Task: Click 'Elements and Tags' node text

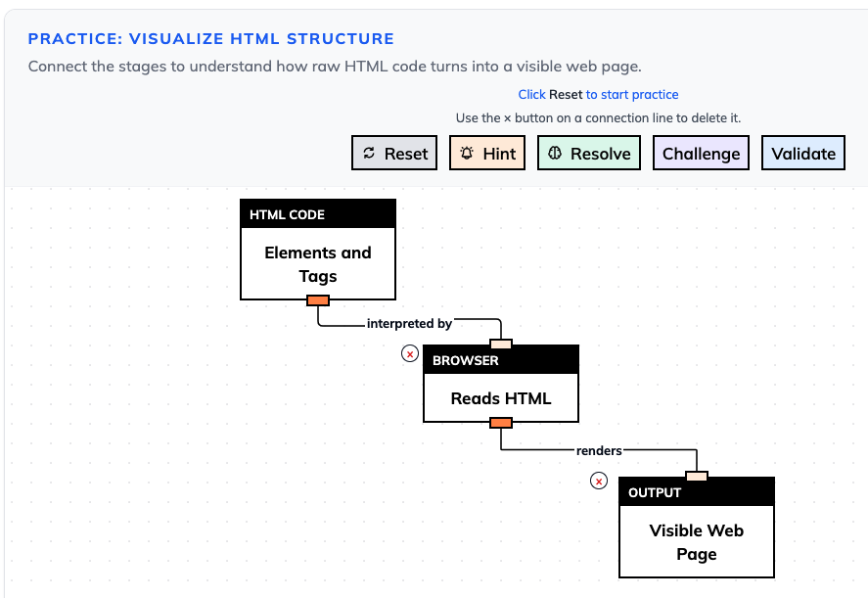Action: tap(318, 264)
